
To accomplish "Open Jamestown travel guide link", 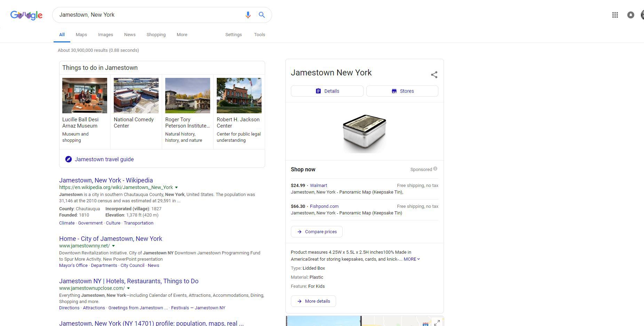I will pyautogui.click(x=104, y=159).
